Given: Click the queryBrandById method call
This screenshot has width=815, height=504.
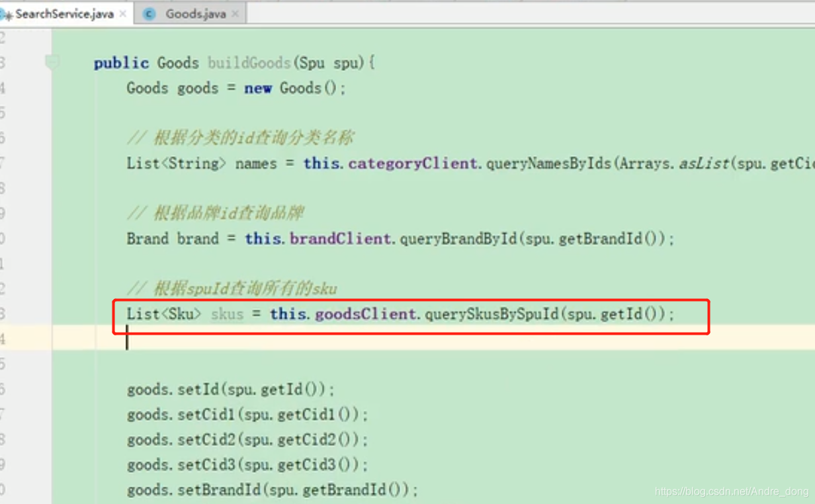Looking at the screenshot, I should 458,239.
